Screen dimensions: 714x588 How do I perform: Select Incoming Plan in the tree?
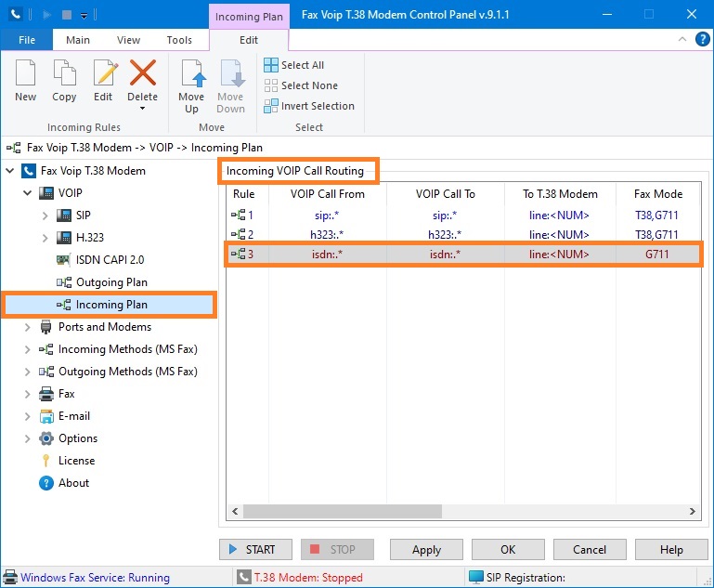point(110,305)
